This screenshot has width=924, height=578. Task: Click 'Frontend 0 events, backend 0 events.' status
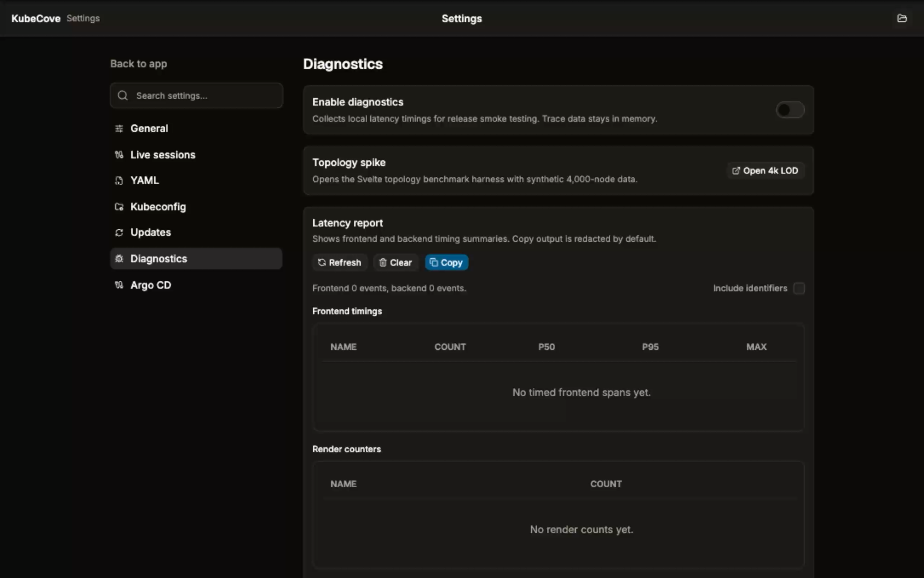[x=389, y=288]
